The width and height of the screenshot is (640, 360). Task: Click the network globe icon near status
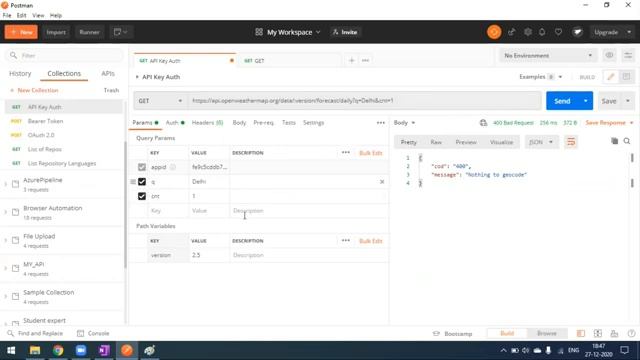click(483, 122)
